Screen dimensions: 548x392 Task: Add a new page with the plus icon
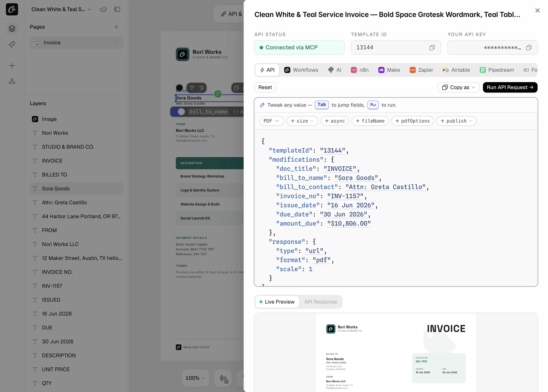[x=116, y=27]
